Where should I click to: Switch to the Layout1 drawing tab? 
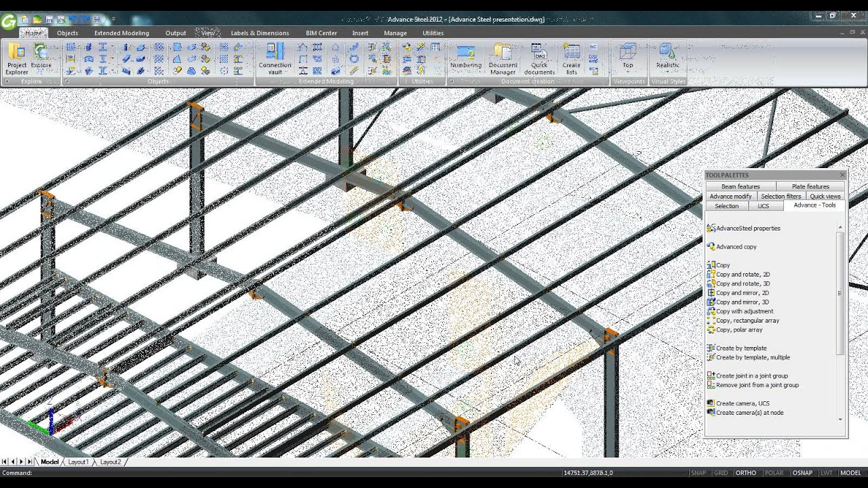(x=78, y=462)
